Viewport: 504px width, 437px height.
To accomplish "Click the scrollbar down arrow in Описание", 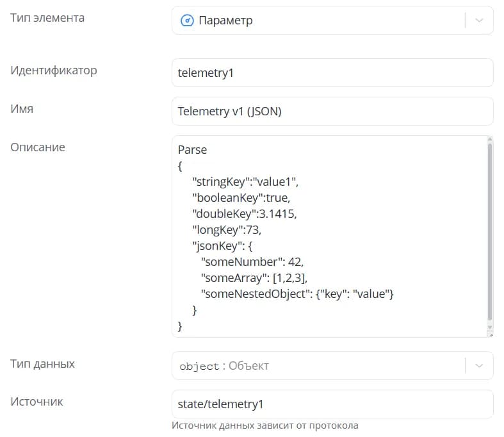I will [490, 327].
